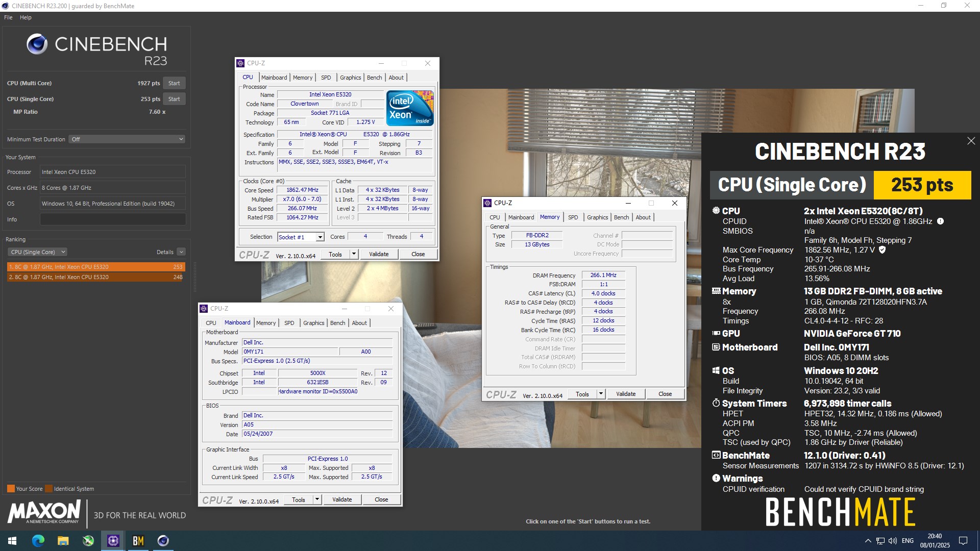Click the CPUID info icon in BenchMate panel
Screen dimensions: 980x551
pos(940,221)
